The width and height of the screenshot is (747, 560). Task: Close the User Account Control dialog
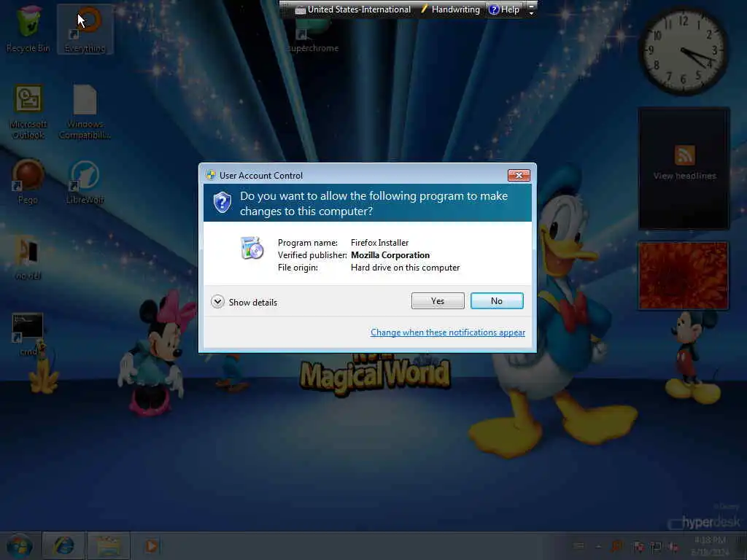[519, 175]
